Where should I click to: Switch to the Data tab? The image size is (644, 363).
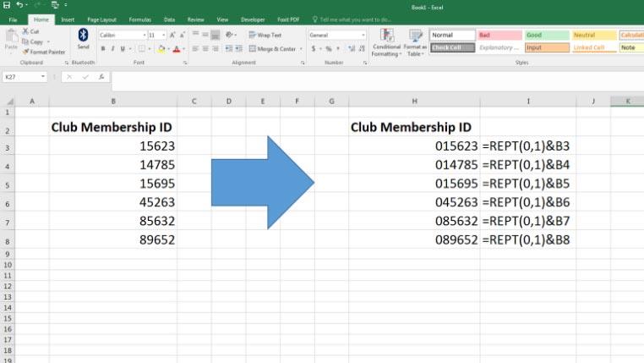coord(169,19)
